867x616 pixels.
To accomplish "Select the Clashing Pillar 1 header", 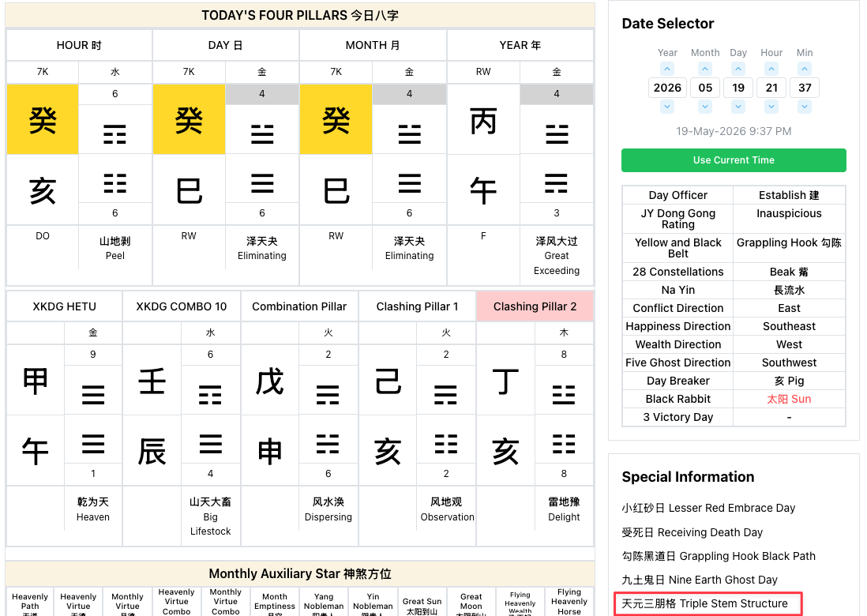I will coord(417,306).
